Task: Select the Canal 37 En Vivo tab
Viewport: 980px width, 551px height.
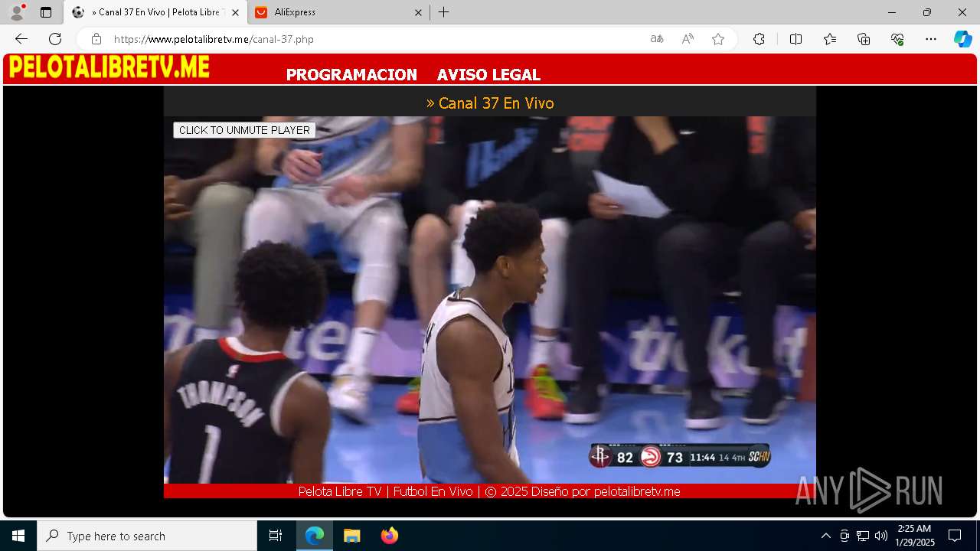Action: 155,12
